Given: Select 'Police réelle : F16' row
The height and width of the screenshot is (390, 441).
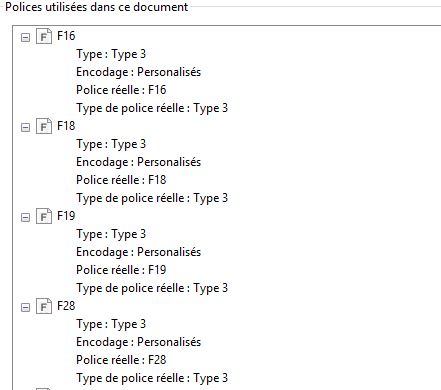Looking at the screenshot, I should [121, 90].
